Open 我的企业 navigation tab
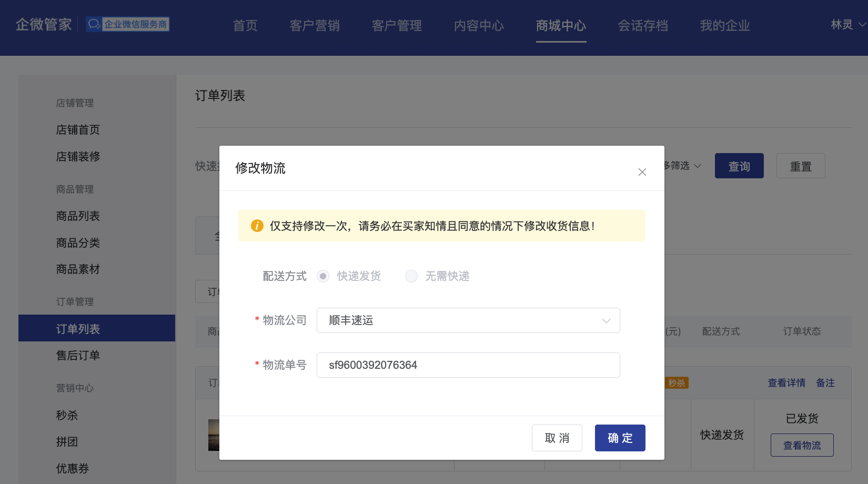868x484 pixels. (725, 25)
